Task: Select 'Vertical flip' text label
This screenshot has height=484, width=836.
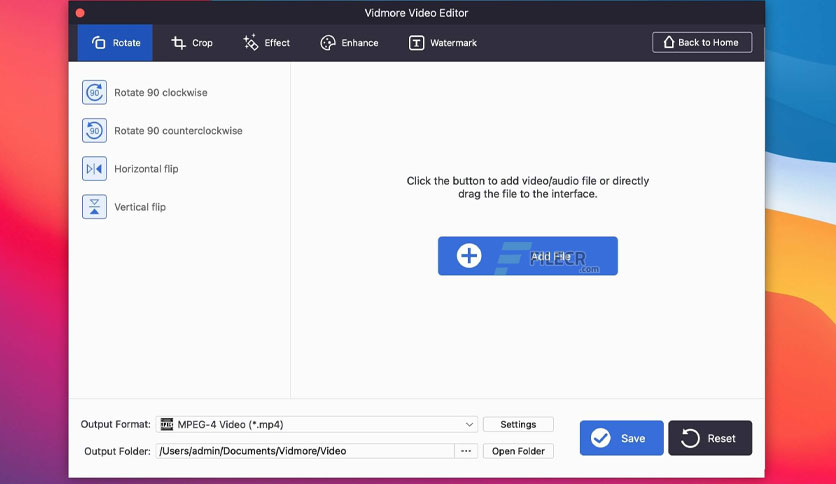Action: [x=140, y=207]
